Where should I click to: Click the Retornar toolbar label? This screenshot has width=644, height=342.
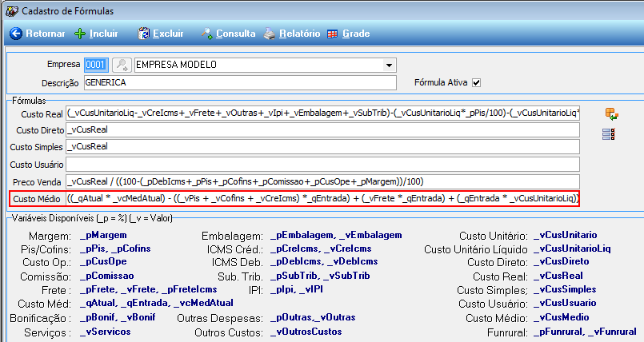tap(45, 34)
